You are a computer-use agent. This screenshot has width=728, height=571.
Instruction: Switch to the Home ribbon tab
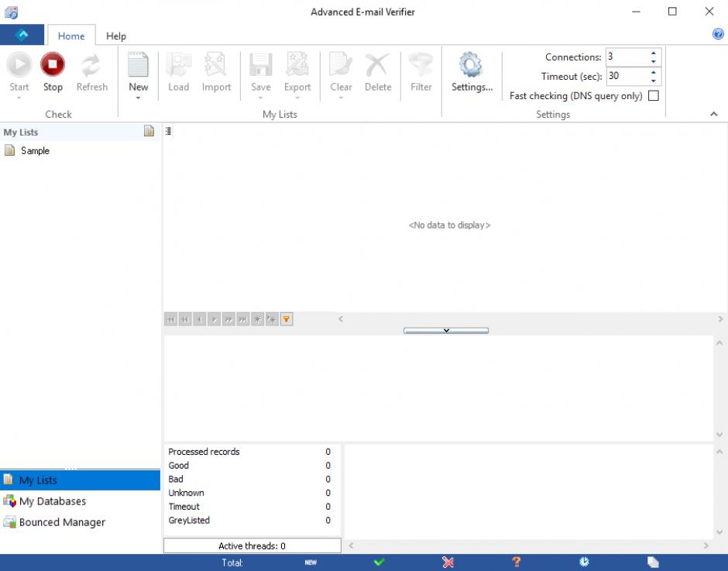pos(71,36)
